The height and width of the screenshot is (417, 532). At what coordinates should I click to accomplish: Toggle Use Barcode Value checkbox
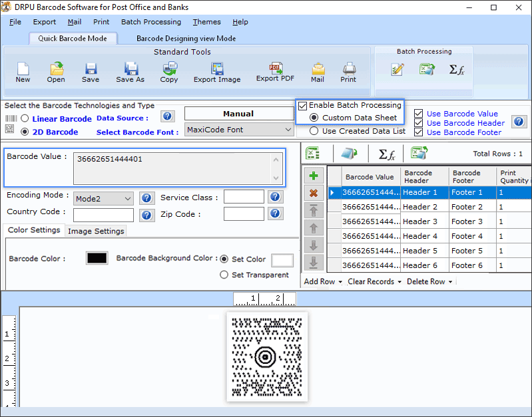[419, 113]
